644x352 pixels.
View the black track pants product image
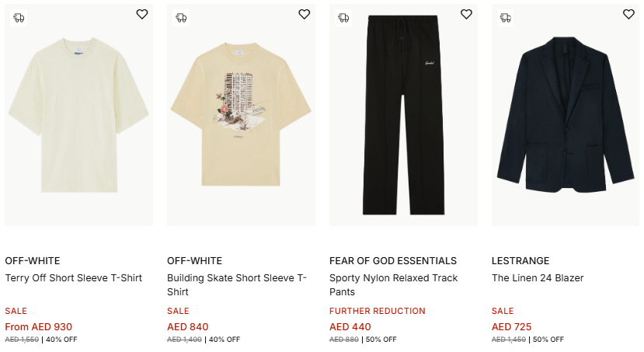(x=403, y=117)
